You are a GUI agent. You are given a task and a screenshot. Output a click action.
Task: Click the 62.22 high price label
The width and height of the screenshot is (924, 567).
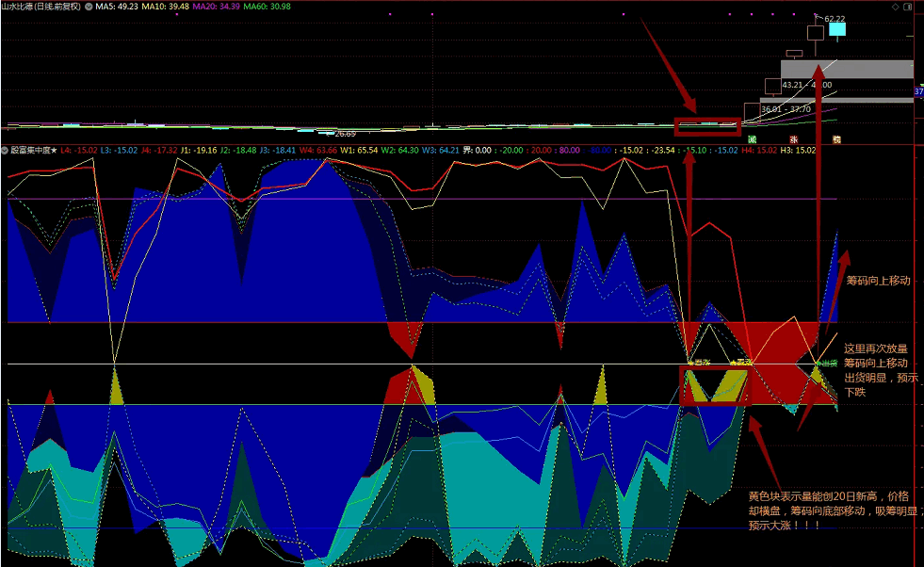pyautogui.click(x=835, y=19)
